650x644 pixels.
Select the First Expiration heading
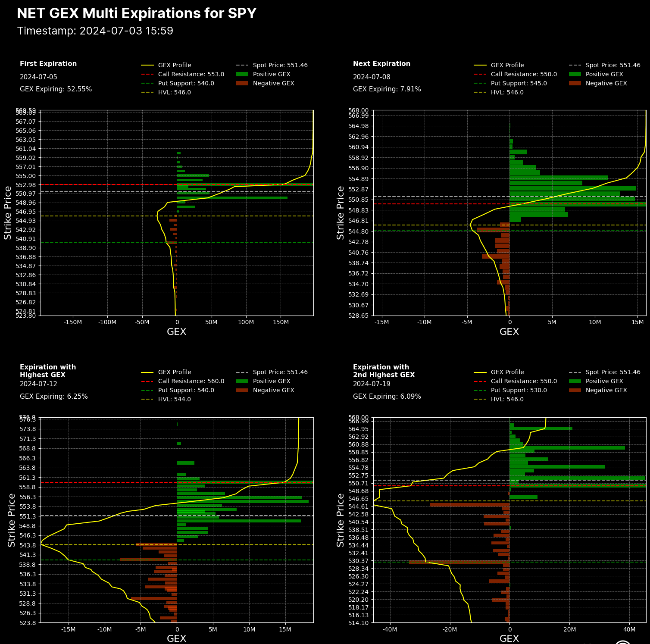(48, 64)
